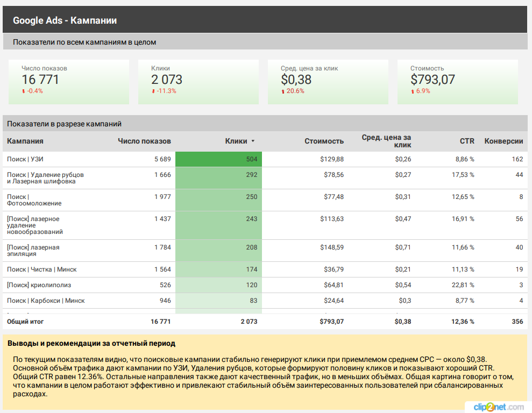This screenshot has height=413, width=532.
Task: Click the Поиск | Карбокси | Минск campaign
Action: [x=46, y=301]
